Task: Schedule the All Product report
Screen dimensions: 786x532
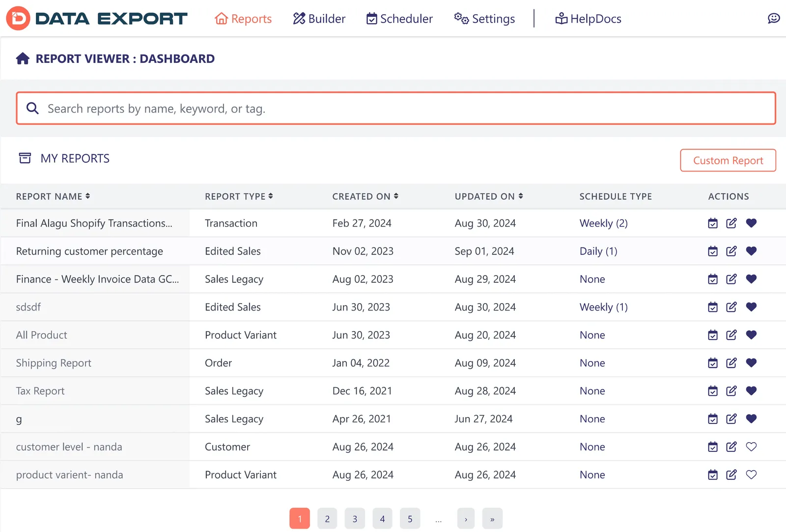Action: 713,336
